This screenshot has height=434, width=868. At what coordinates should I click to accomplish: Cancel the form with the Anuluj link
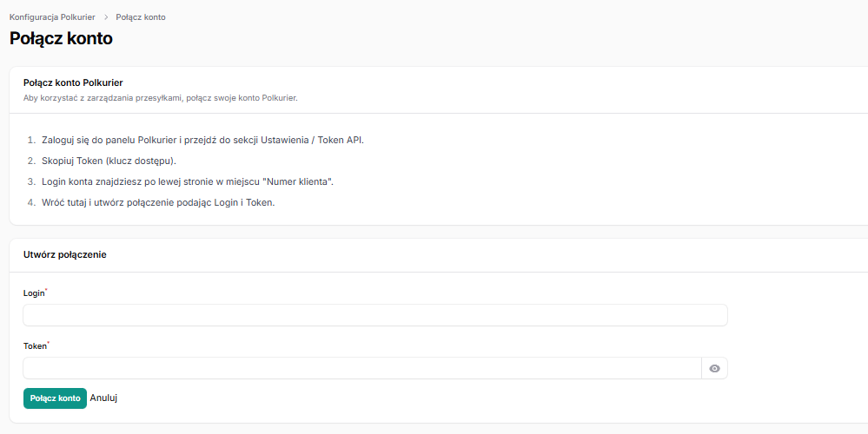103,398
